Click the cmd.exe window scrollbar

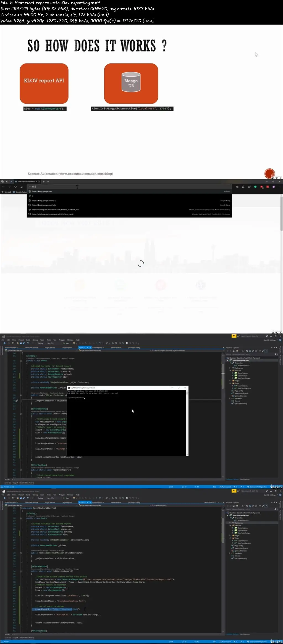click(187, 423)
